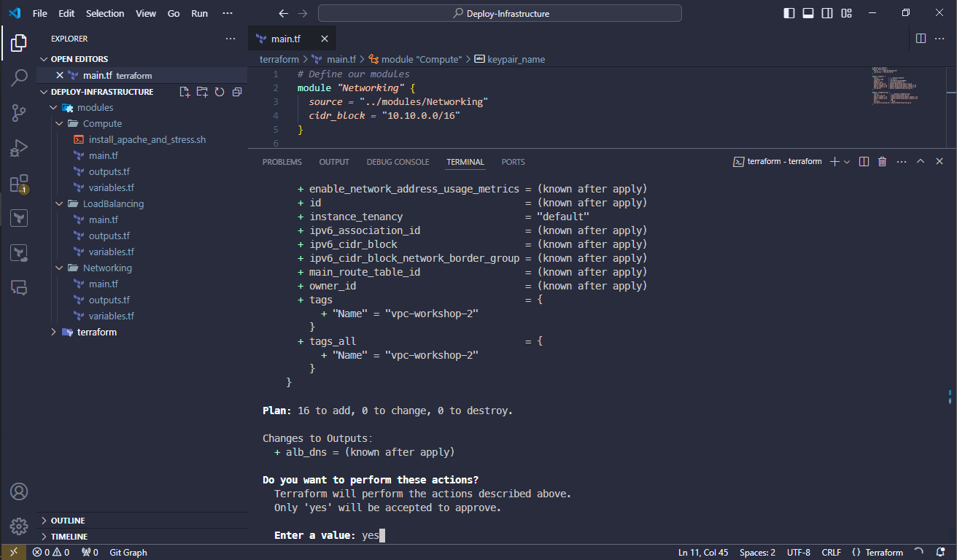
Task: Go back with the navigation arrow
Action: coord(284,13)
